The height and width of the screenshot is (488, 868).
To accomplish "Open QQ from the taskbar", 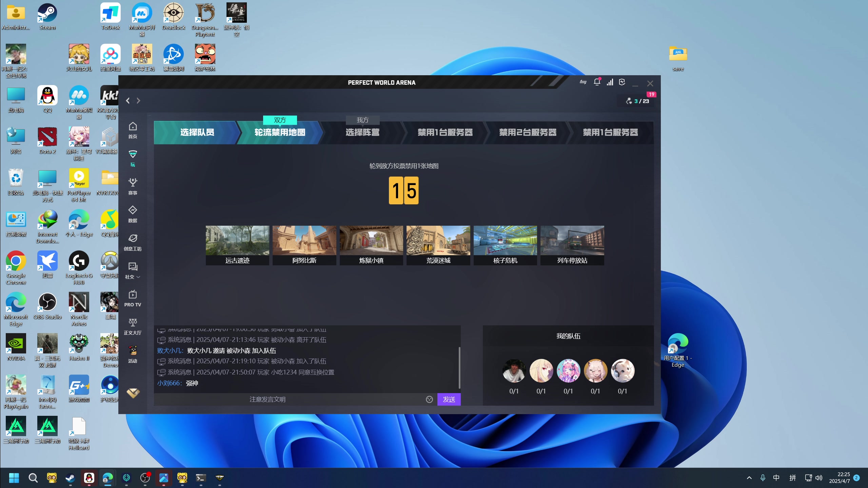I will (x=89, y=478).
